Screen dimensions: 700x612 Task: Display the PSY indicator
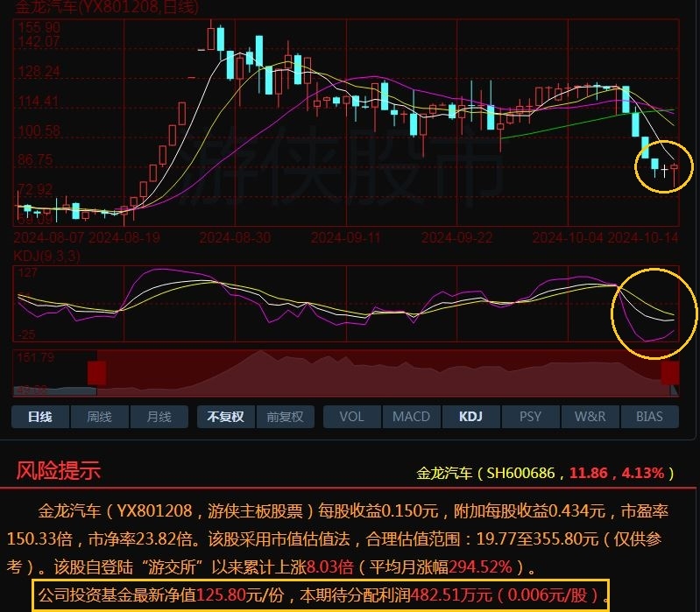pos(530,417)
